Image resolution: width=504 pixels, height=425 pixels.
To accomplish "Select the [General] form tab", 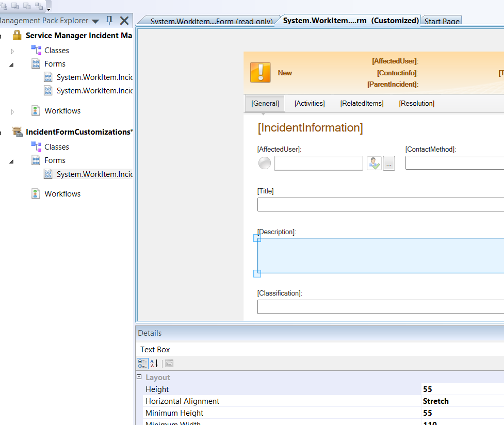I will [x=265, y=103].
